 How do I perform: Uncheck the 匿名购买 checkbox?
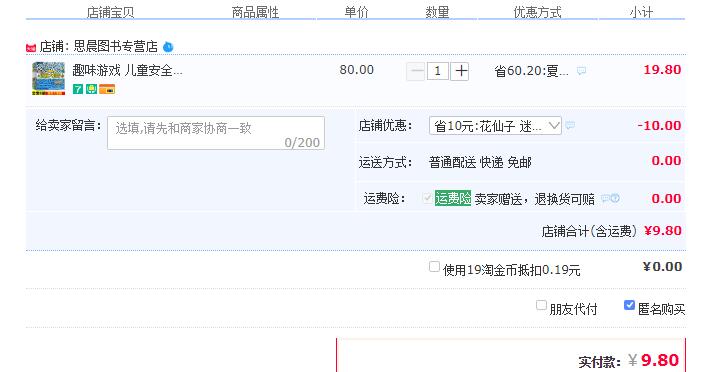point(629,305)
